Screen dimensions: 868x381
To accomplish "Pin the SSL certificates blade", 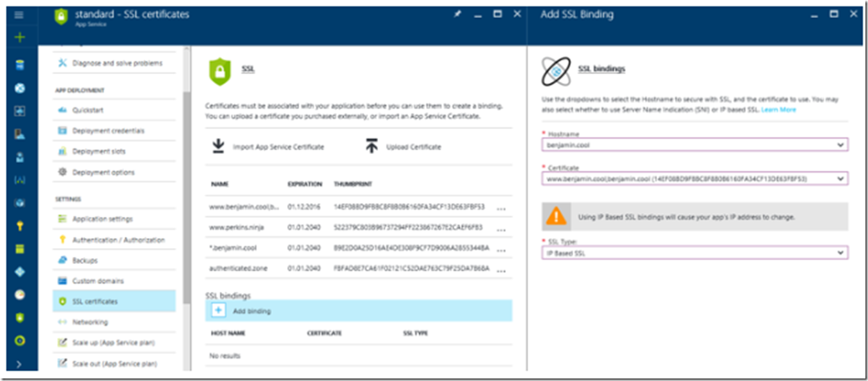I will 457,14.
